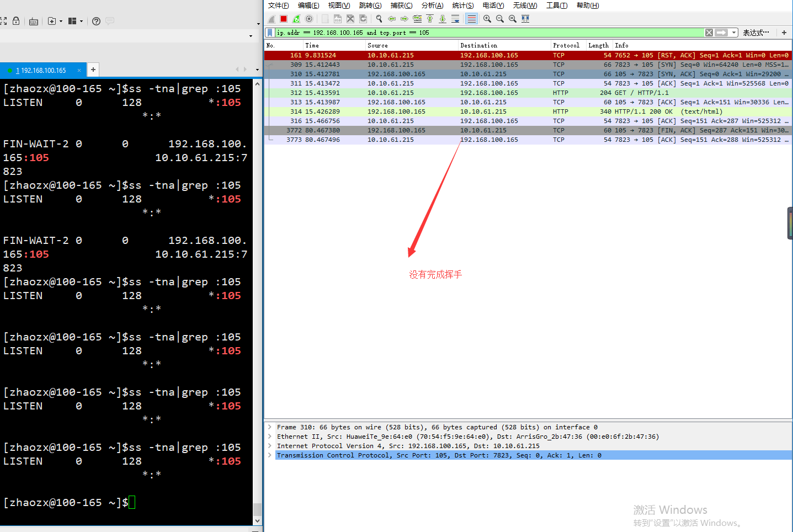Click the save capture file icon
The image size is (793, 532).
tap(338, 19)
